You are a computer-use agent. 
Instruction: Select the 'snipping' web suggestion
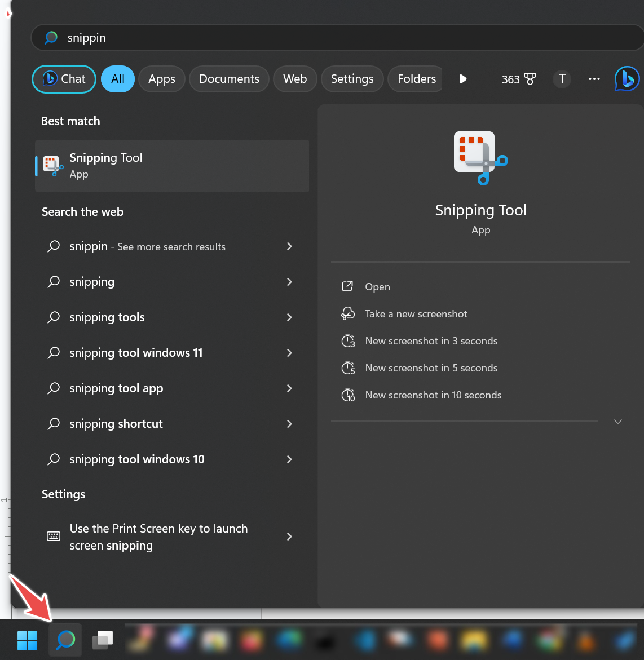[172, 282]
